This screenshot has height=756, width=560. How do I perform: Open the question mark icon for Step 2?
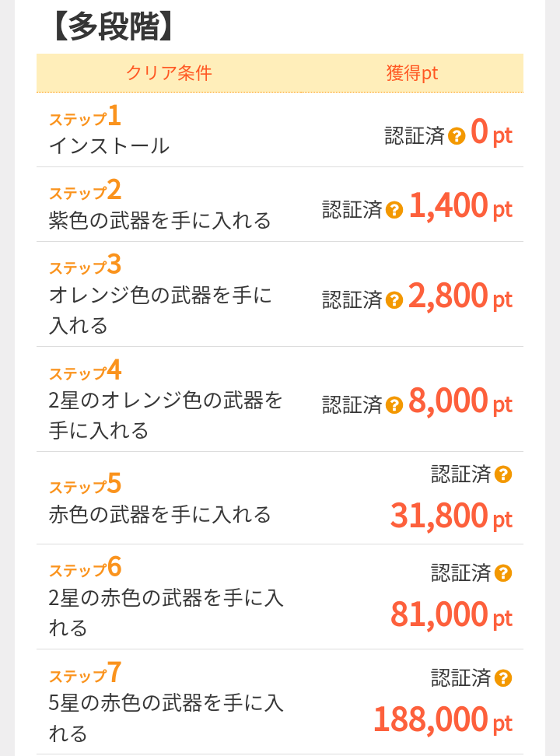click(394, 210)
